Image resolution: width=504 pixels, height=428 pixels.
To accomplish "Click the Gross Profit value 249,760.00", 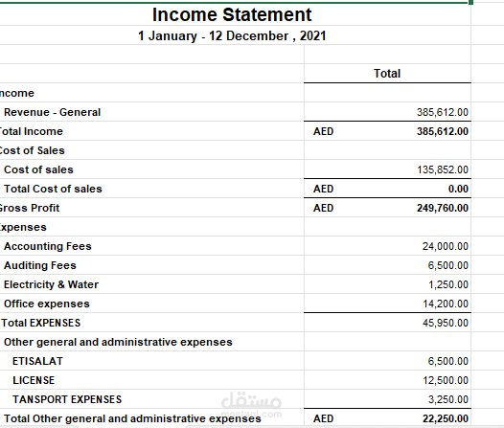I will [x=443, y=208].
